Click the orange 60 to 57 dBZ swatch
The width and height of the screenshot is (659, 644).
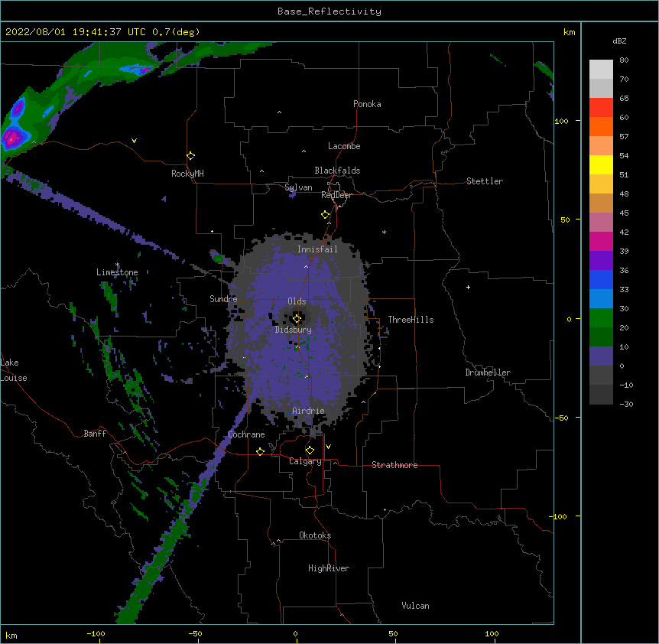pyautogui.click(x=601, y=126)
